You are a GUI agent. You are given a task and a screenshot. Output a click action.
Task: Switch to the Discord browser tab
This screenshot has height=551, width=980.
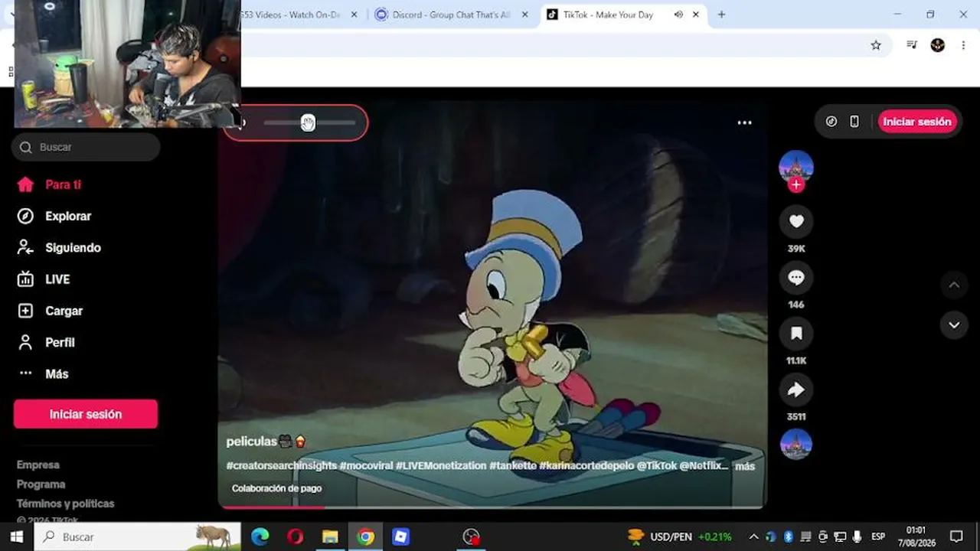tap(452, 15)
